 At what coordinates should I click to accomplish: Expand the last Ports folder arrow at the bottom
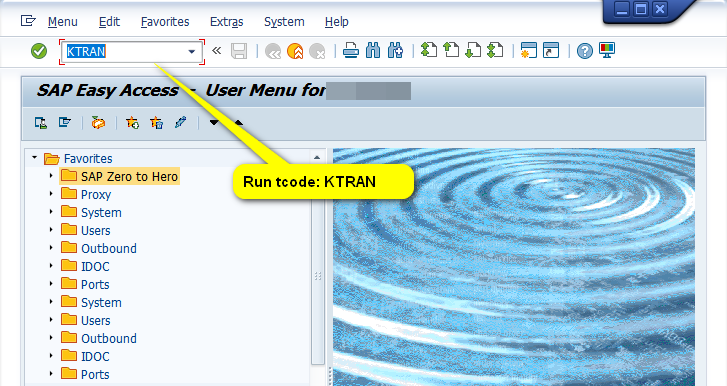coord(51,373)
